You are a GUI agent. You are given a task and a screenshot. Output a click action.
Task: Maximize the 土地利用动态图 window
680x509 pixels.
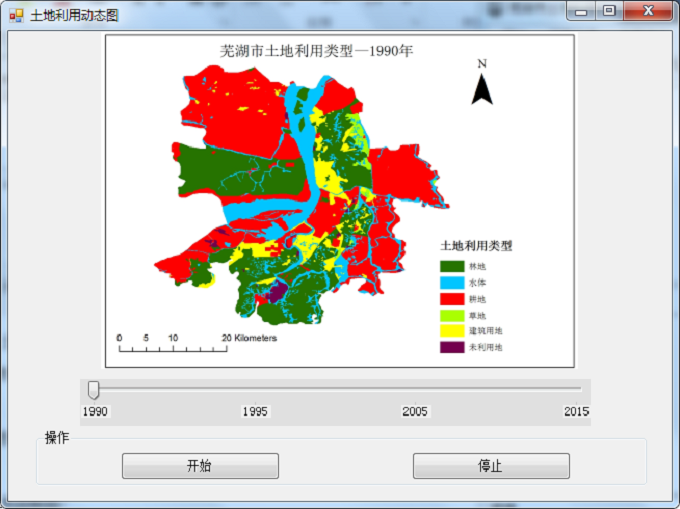[609, 11]
